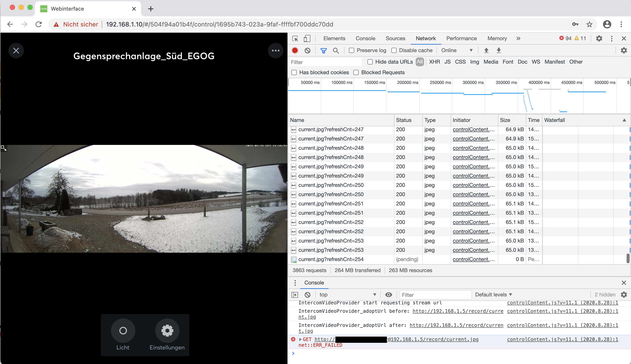Open the Einstellungen gear in the intercom view
Image resolution: width=631 pixels, height=364 pixels.
click(167, 331)
